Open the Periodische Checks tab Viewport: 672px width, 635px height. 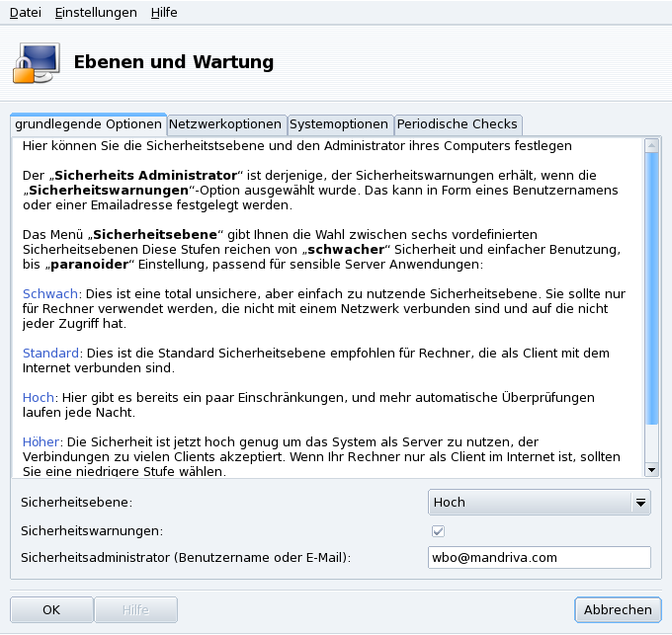(x=457, y=124)
